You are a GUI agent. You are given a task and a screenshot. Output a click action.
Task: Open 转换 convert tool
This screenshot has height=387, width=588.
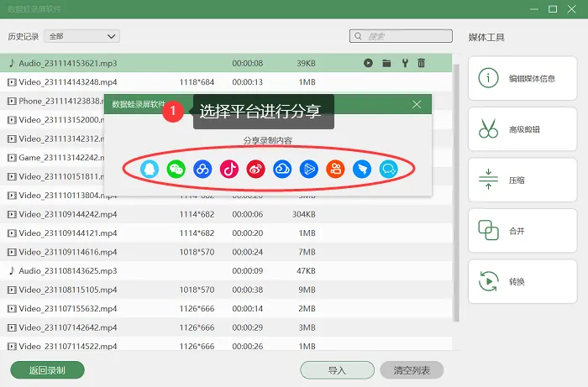click(522, 281)
